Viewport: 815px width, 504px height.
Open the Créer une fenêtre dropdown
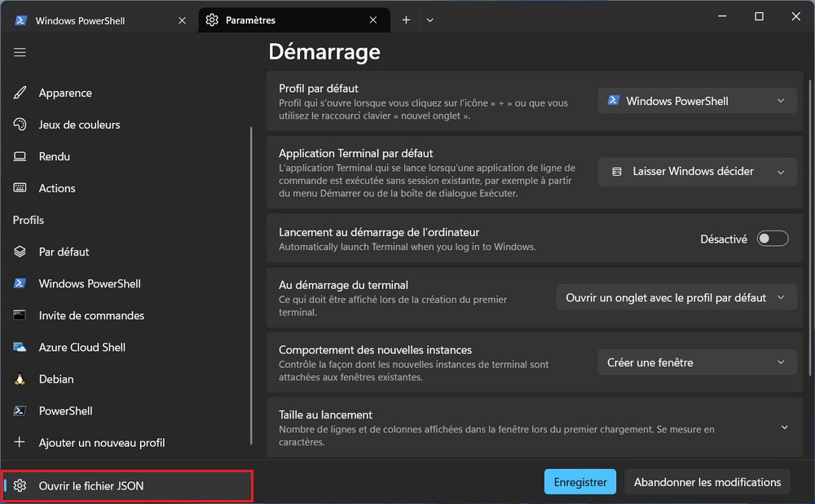[x=697, y=362]
